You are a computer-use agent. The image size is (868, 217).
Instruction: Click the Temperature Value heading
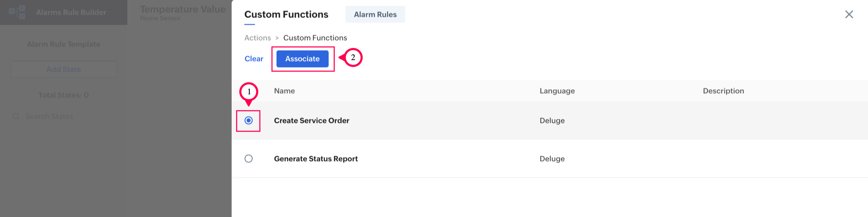tap(183, 9)
